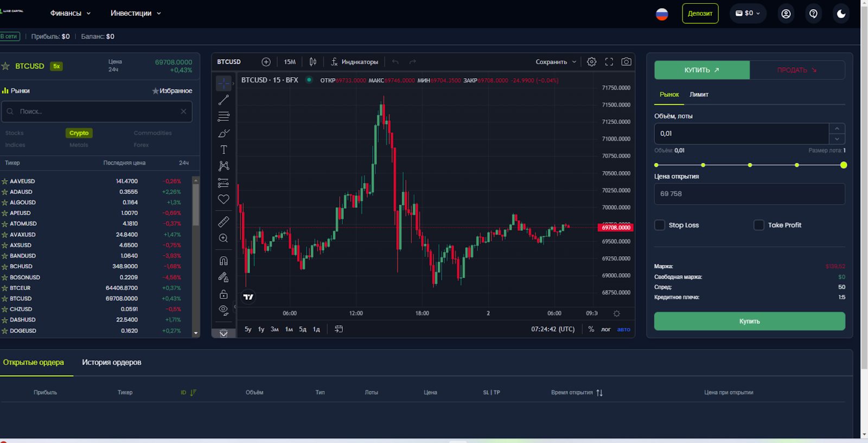The width and height of the screenshot is (868, 443).
Task: Open the 15M timeframe selector
Action: tap(290, 62)
